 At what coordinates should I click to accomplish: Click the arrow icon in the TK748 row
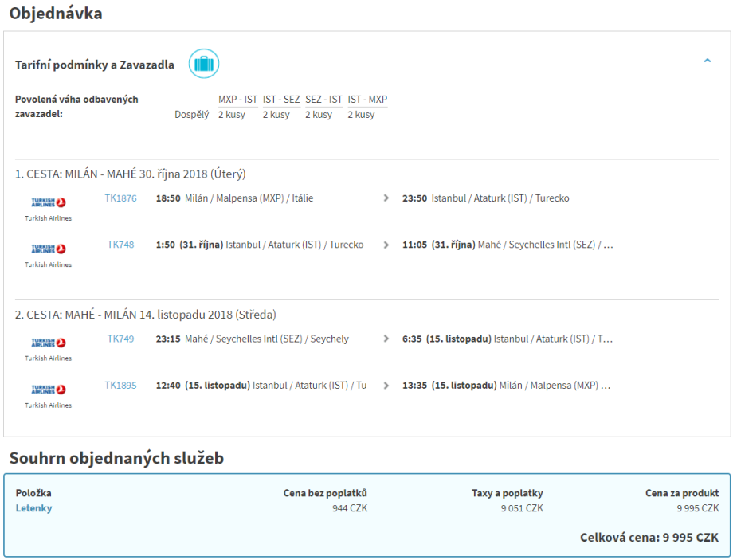click(x=386, y=245)
